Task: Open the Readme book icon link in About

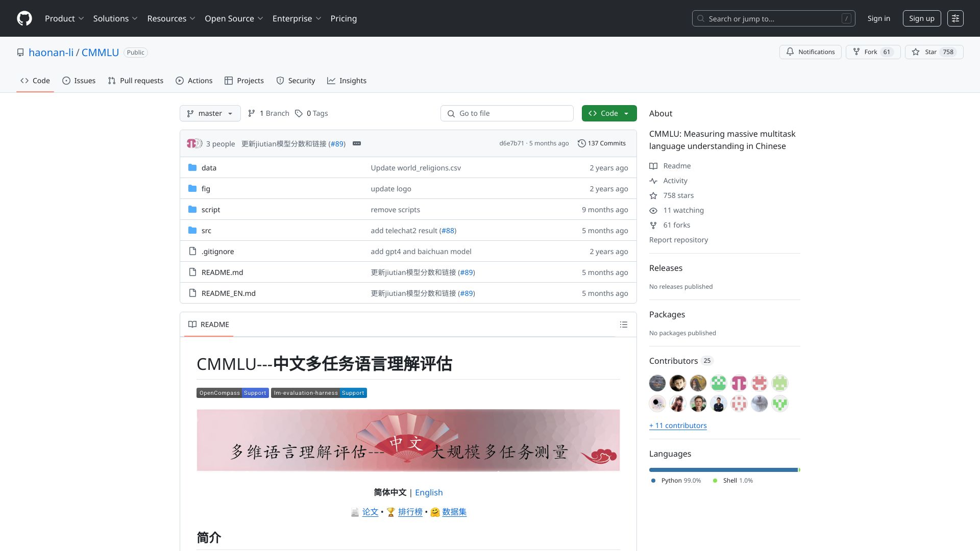Action: click(x=670, y=166)
